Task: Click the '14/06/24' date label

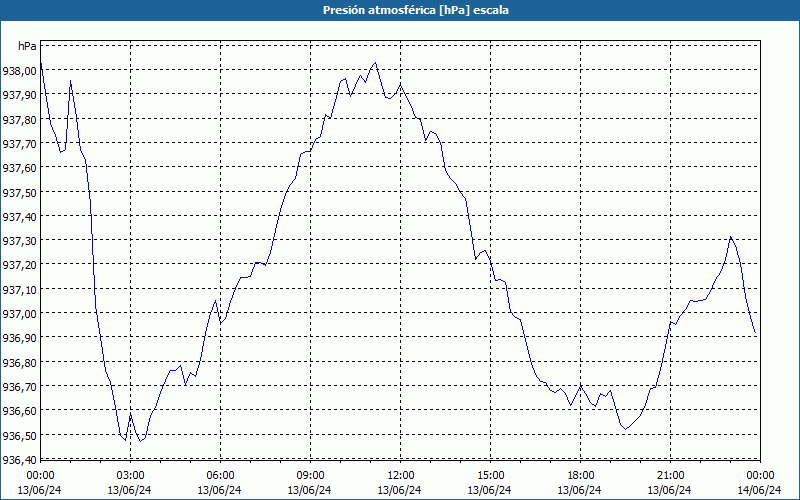Action: pyautogui.click(x=760, y=490)
